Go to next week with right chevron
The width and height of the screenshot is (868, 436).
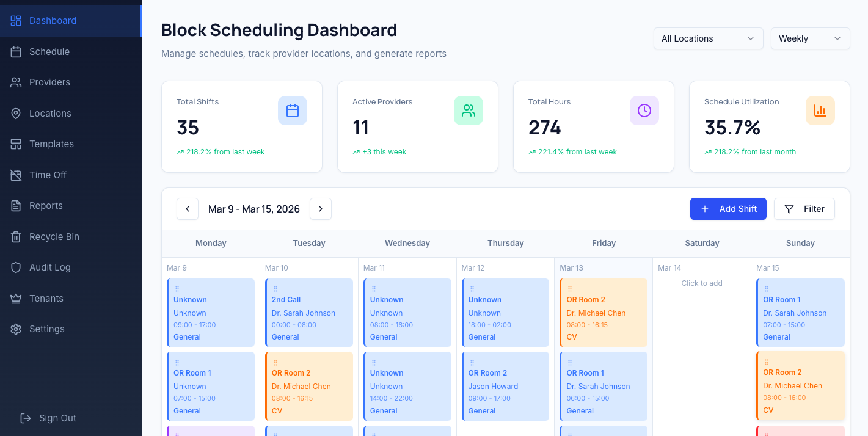tap(321, 209)
